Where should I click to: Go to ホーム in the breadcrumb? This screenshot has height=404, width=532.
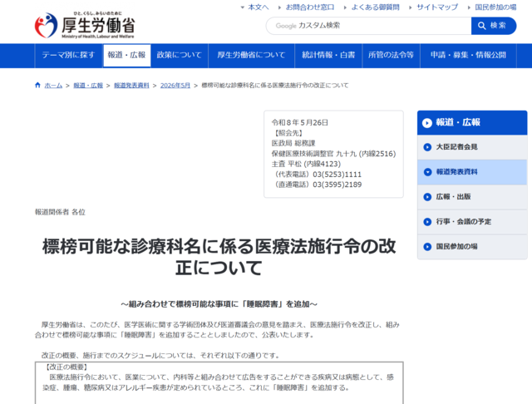53,86
